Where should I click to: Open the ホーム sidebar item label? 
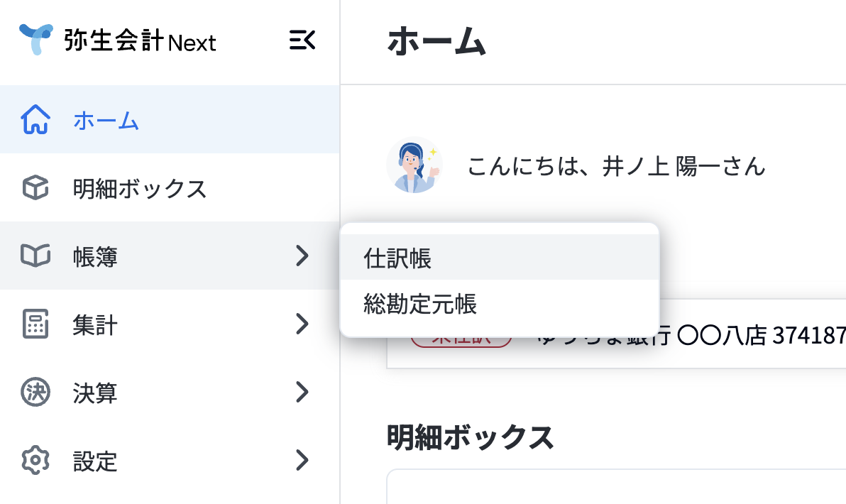[106, 121]
